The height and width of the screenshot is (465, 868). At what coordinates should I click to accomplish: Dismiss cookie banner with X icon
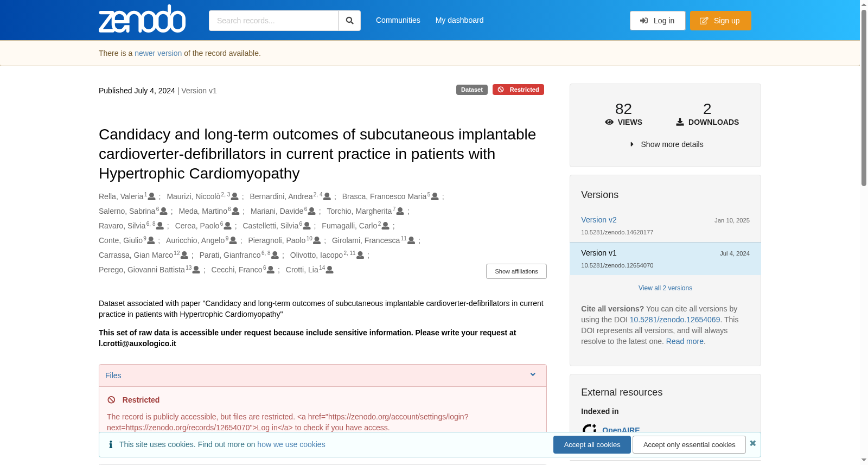(753, 443)
